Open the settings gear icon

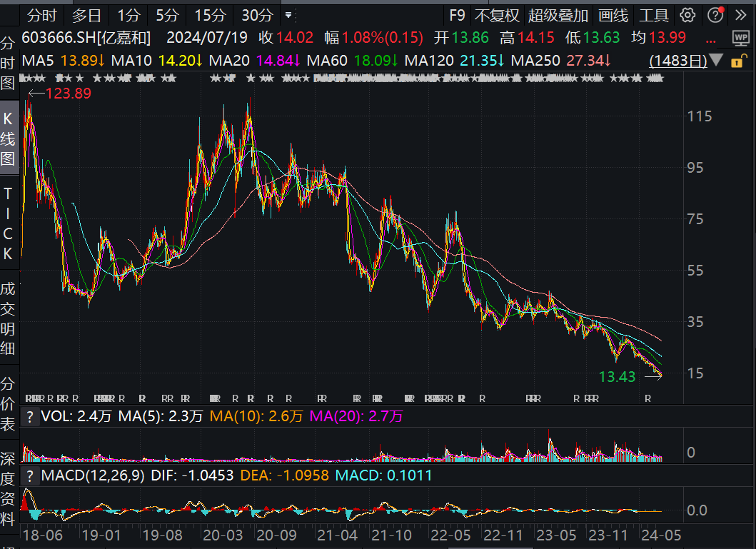(687, 16)
